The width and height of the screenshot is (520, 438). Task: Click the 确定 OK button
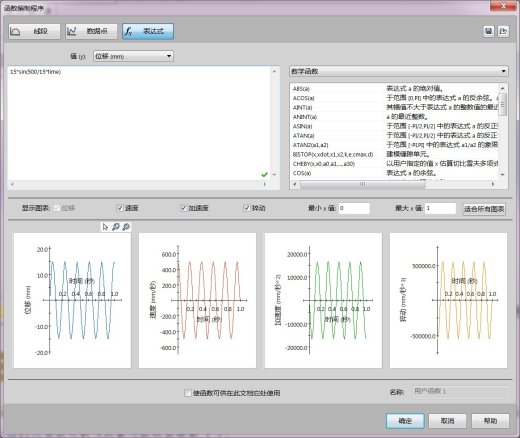point(405,421)
